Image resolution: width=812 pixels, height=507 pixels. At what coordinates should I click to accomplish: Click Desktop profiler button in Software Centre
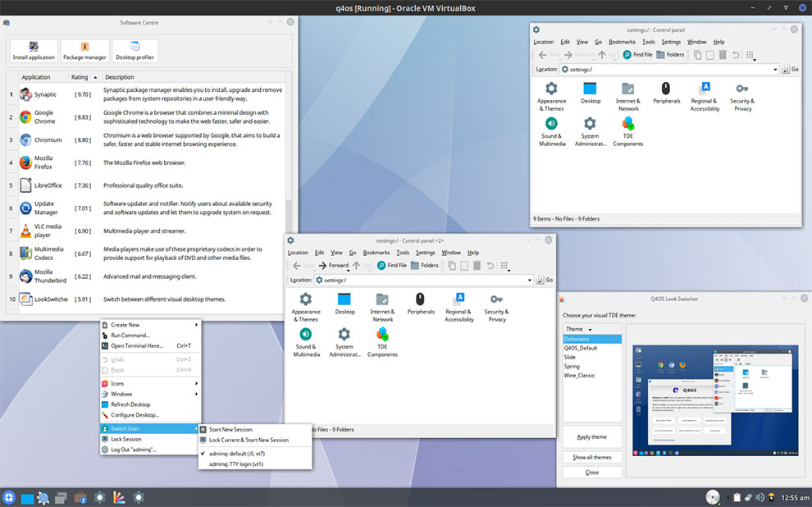pos(135,51)
